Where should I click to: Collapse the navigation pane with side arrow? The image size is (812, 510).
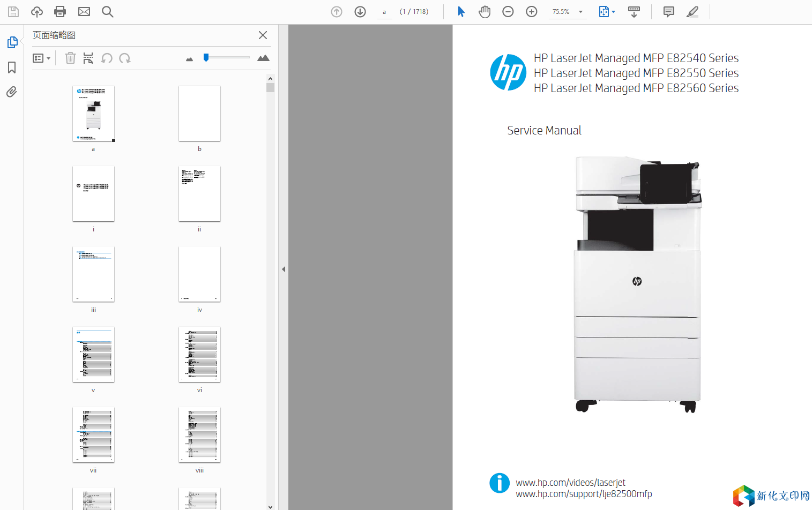[x=284, y=269]
